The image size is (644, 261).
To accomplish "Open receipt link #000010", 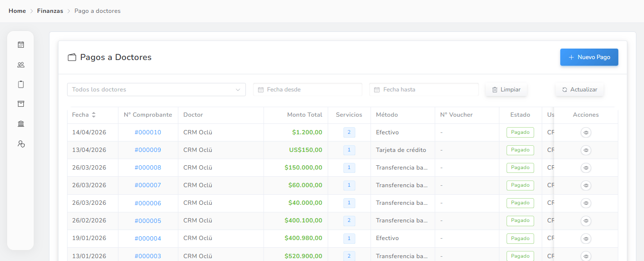I will coord(148,132).
